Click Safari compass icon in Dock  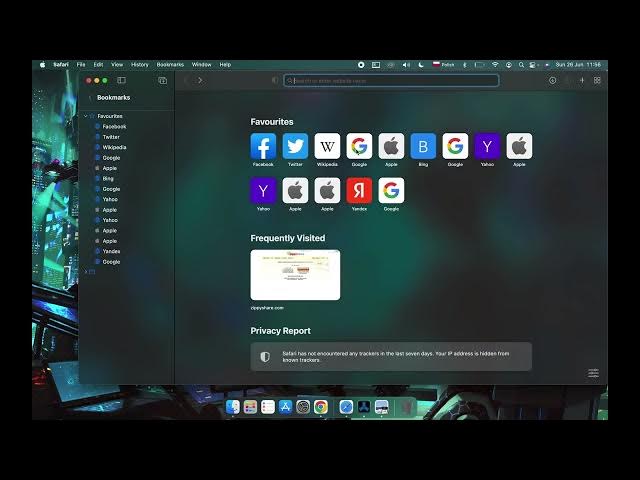[x=346, y=407]
